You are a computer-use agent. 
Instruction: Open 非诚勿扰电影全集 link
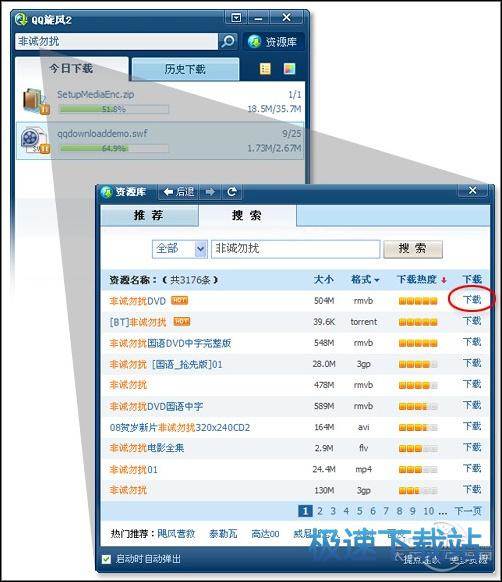[x=147, y=448]
